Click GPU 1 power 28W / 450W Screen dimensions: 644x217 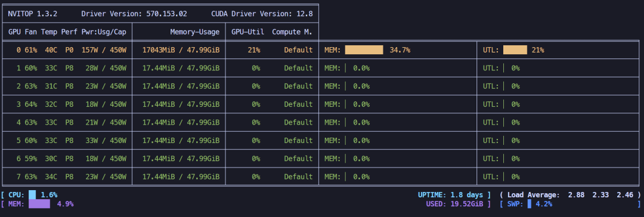[x=106, y=68]
